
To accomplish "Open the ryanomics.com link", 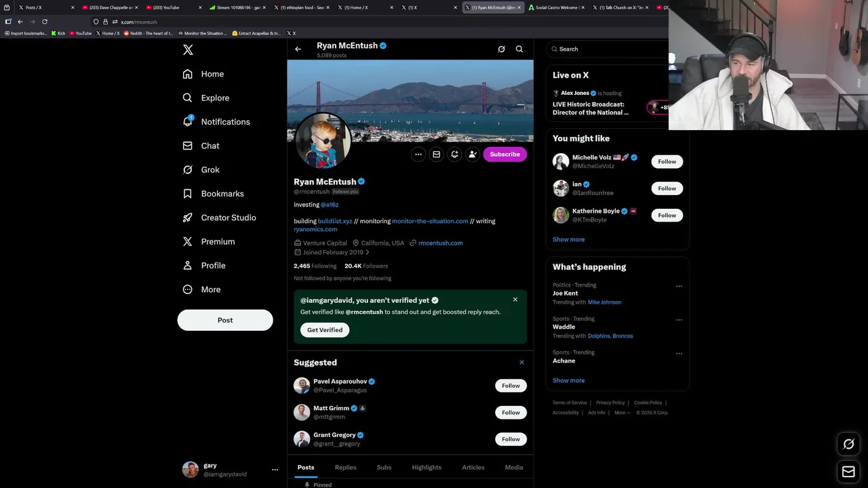I will click(x=315, y=229).
